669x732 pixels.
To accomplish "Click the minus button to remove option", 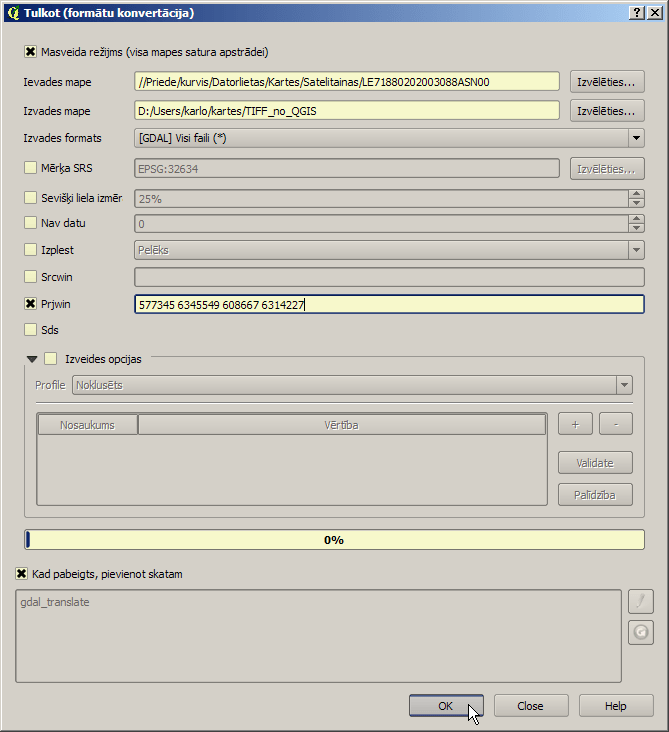I will (616, 424).
